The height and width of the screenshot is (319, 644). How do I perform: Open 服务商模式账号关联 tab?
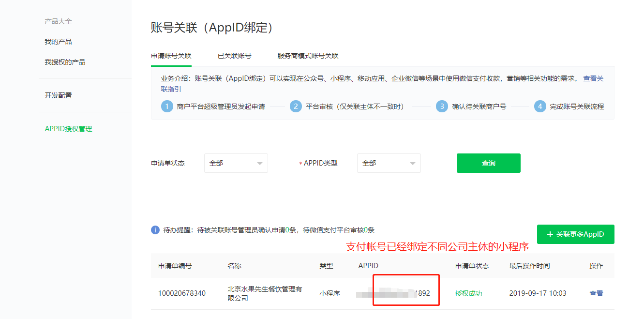tap(308, 56)
